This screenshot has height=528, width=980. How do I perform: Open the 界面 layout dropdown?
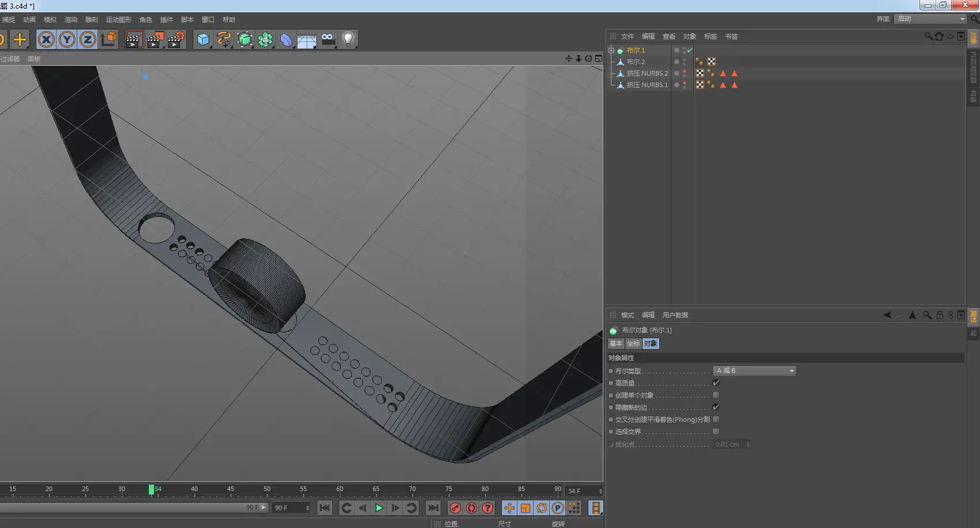pos(930,19)
